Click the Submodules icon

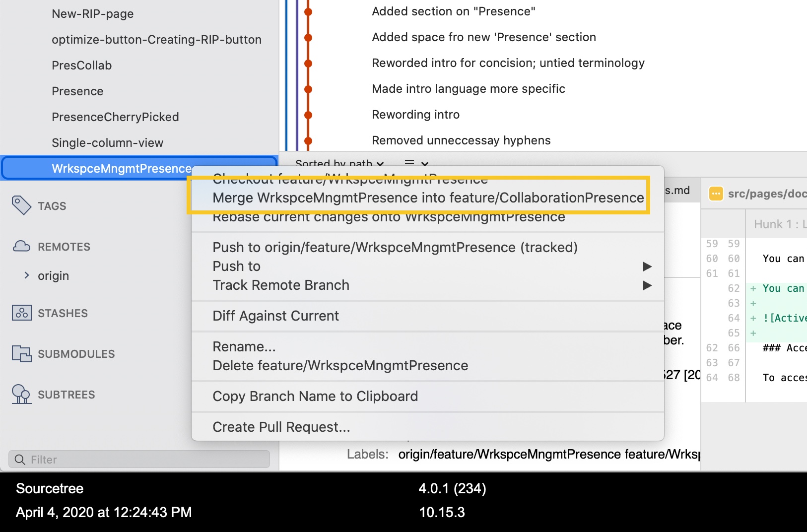click(x=21, y=353)
